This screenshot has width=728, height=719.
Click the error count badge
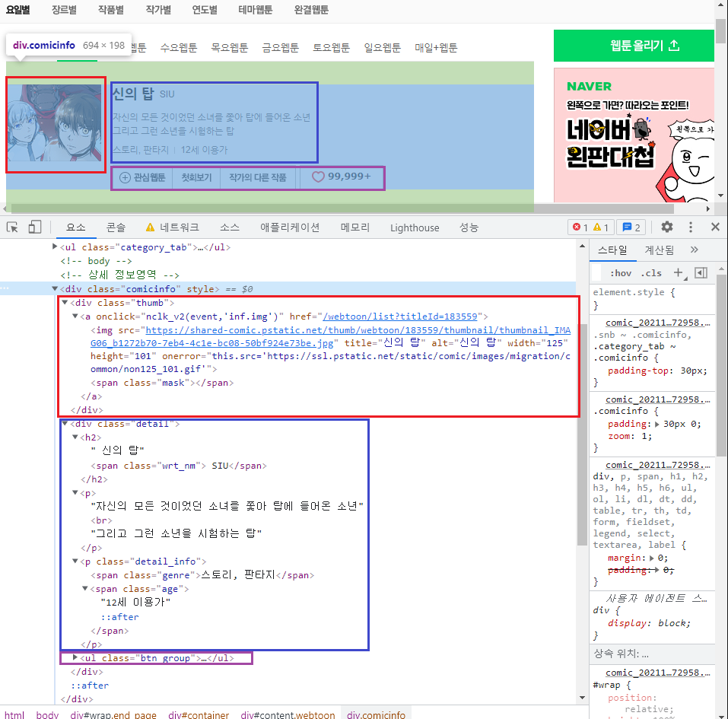(x=580, y=227)
